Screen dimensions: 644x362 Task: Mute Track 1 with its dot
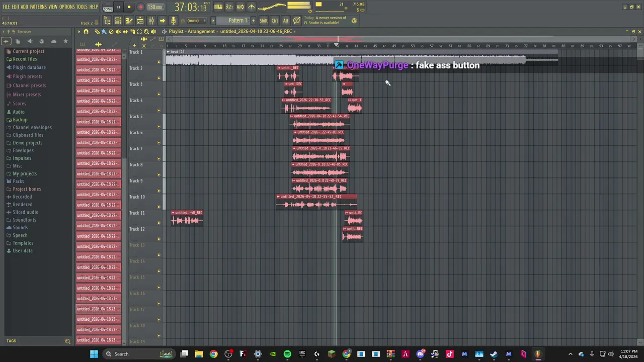click(x=159, y=62)
